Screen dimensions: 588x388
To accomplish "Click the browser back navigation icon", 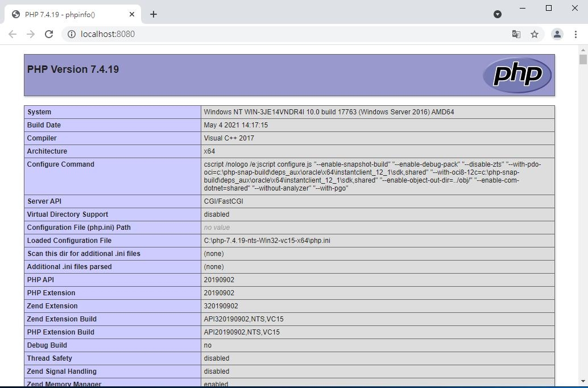I will tap(13, 34).
